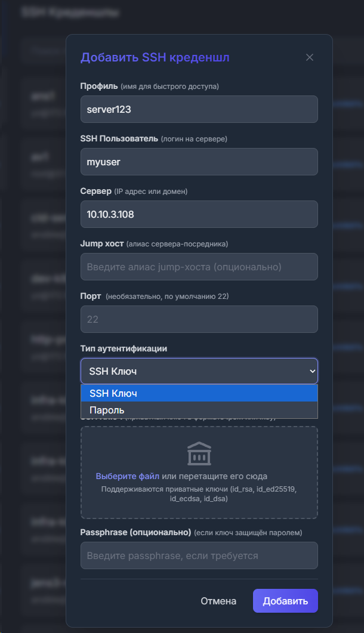This screenshot has width=364, height=633.
Task: Click the Сервер field showing 10.10.3.108
Action: click(199, 214)
